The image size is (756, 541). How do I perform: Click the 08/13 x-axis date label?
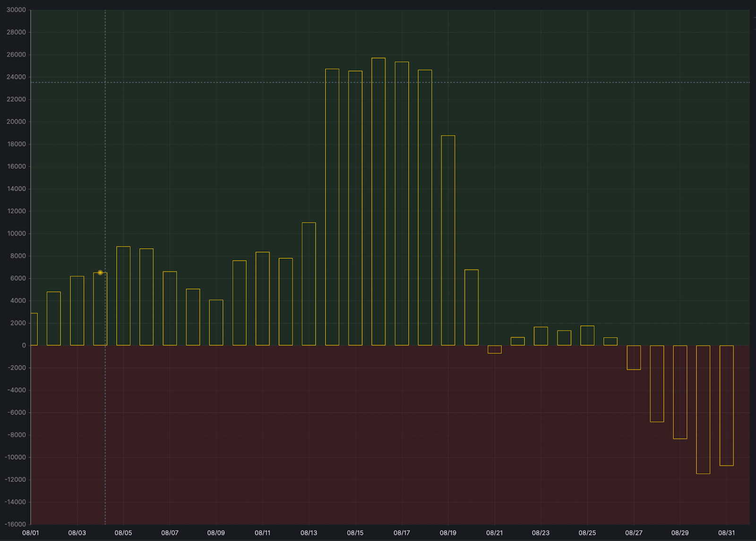(309, 533)
